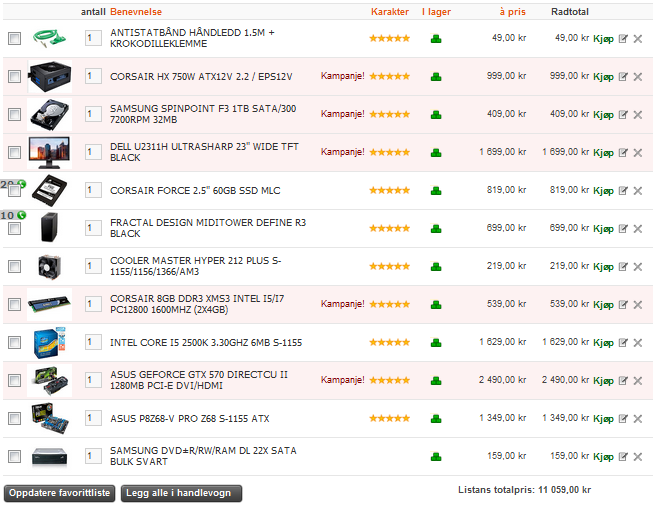Edit icon for Corsair Force SSD
This screenshot has height=507, width=658.
(623, 191)
